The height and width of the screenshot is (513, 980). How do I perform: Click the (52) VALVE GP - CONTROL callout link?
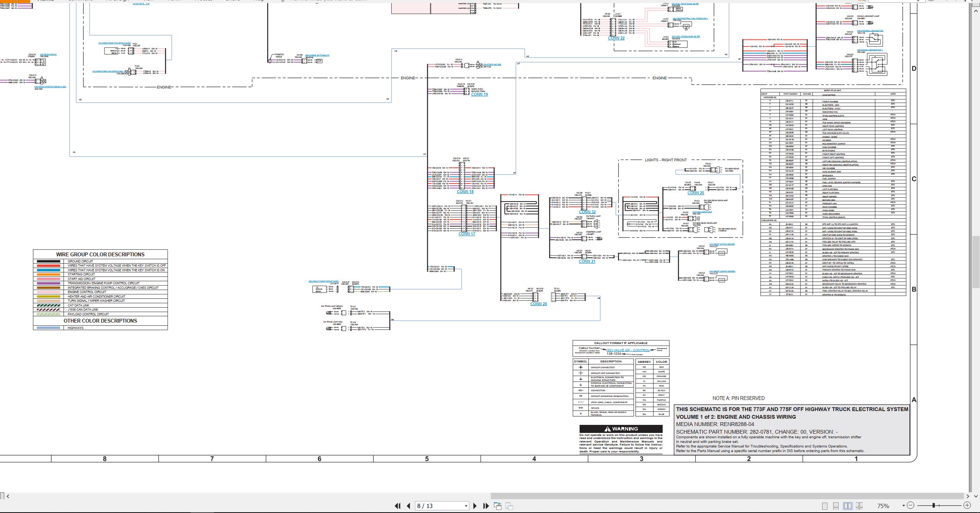628,350
